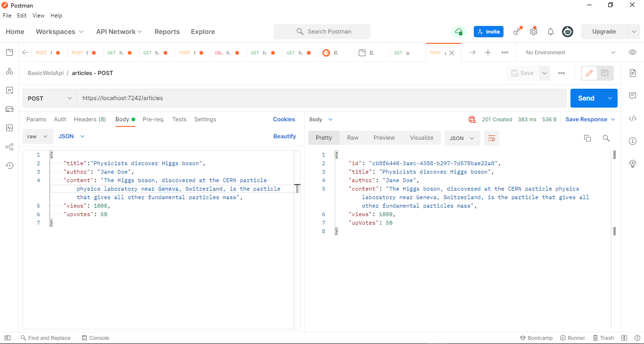Expand the Upgrade dropdown arrow
644x344 pixels.
click(x=634, y=32)
